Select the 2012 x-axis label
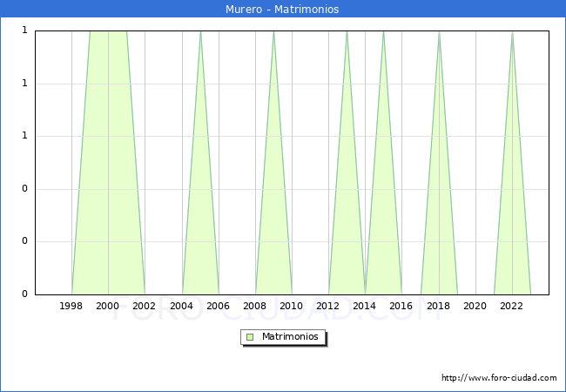 tap(328, 306)
